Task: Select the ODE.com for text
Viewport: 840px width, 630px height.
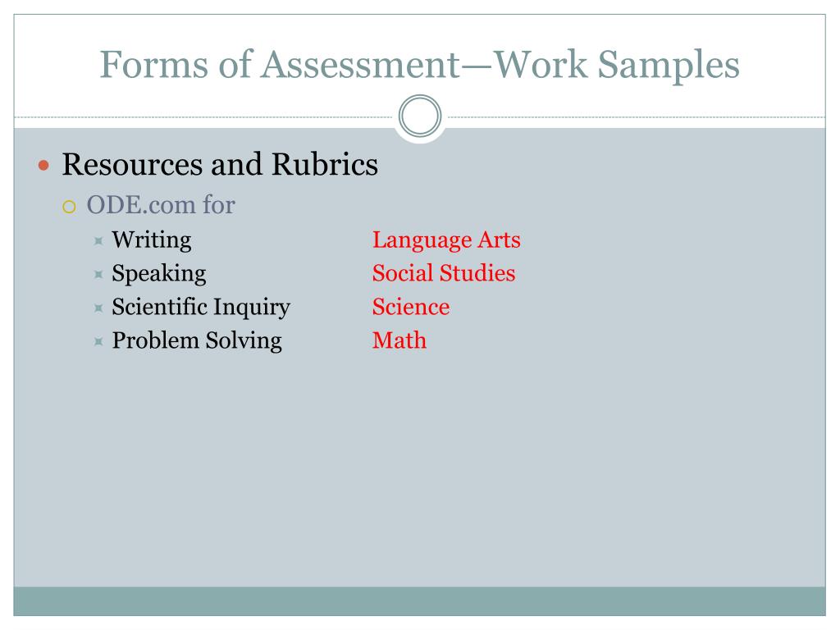Action: (x=161, y=205)
